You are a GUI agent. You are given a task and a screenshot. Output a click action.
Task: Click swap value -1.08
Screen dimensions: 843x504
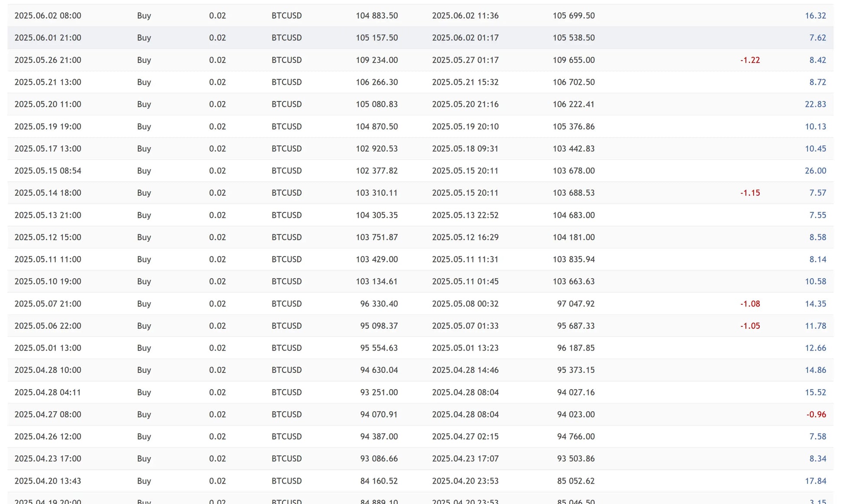pyautogui.click(x=750, y=304)
